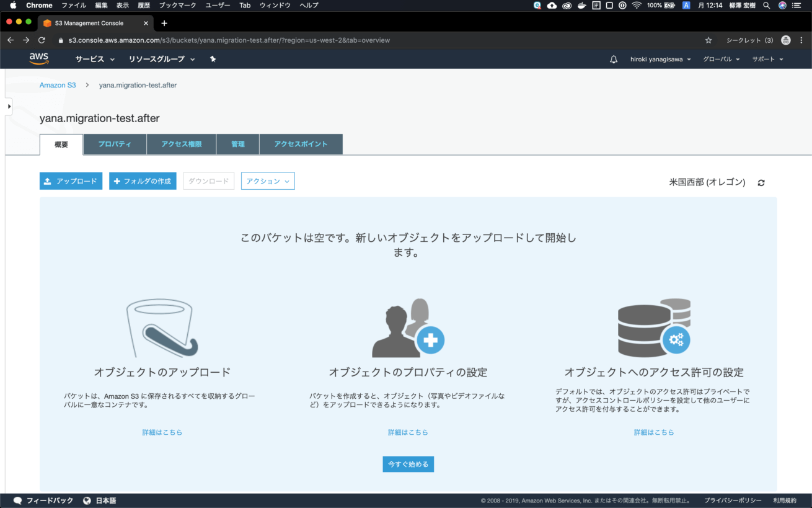Click the アップロード button

71,181
